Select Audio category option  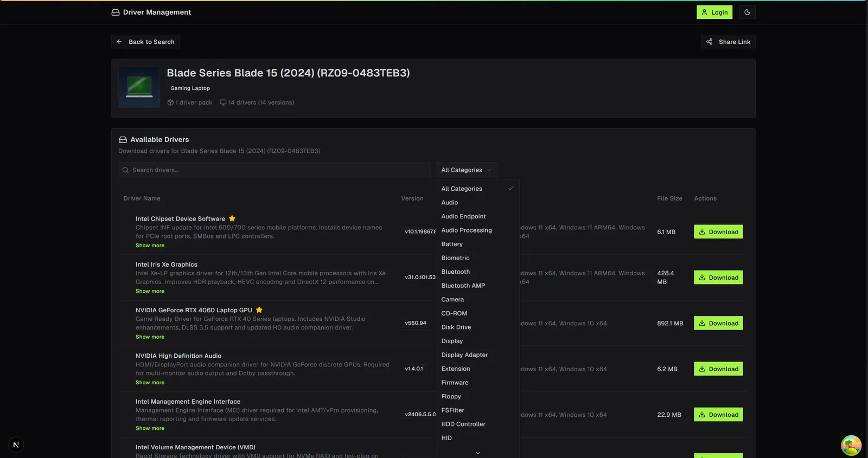477,202
